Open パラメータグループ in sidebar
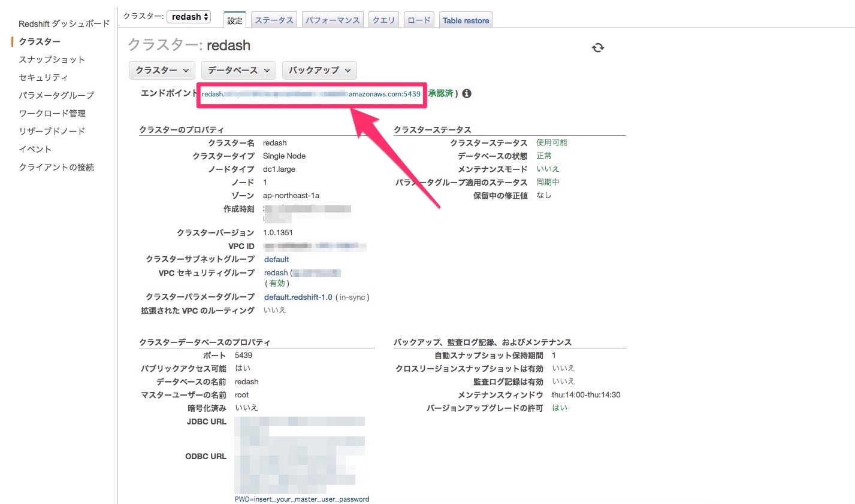 [x=56, y=95]
